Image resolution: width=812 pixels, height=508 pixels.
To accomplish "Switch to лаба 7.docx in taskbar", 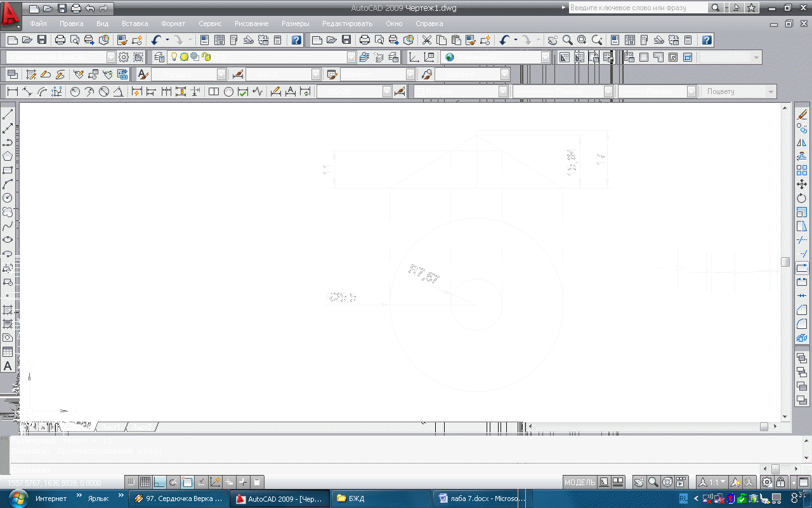I will point(482,498).
